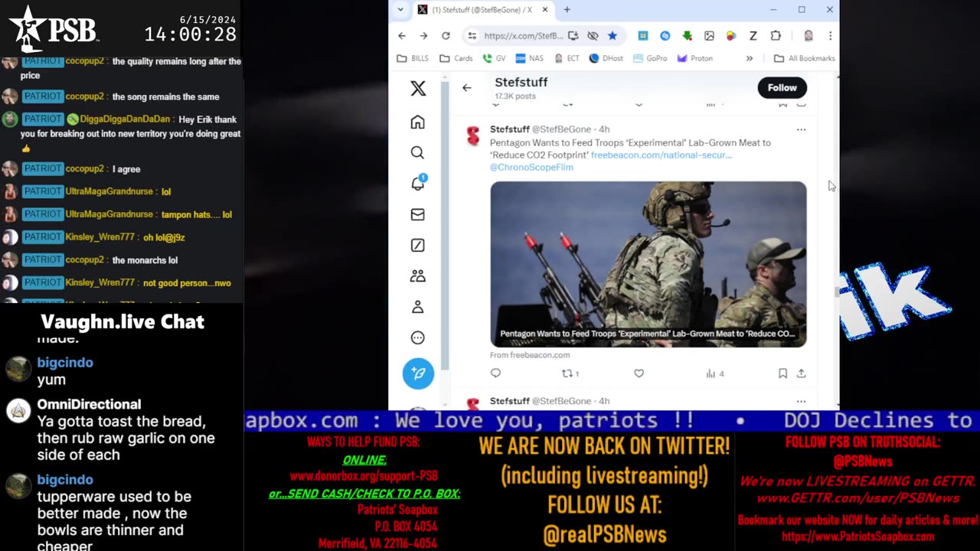Show hidden bookmarks with double chevron
Image resolution: width=980 pixels, height=551 pixels.
750,58
